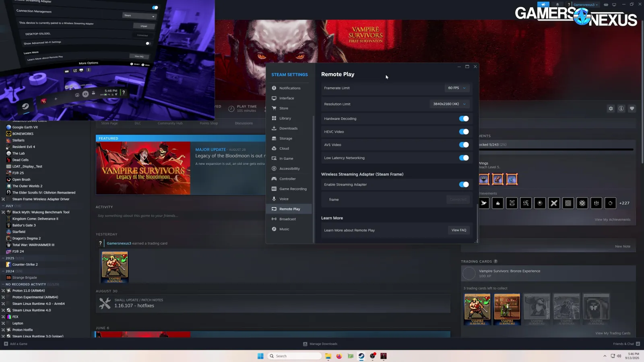Select Vampire Survivors icon in the VR dock
Screen dimensions: 644x362
tap(43, 101)
